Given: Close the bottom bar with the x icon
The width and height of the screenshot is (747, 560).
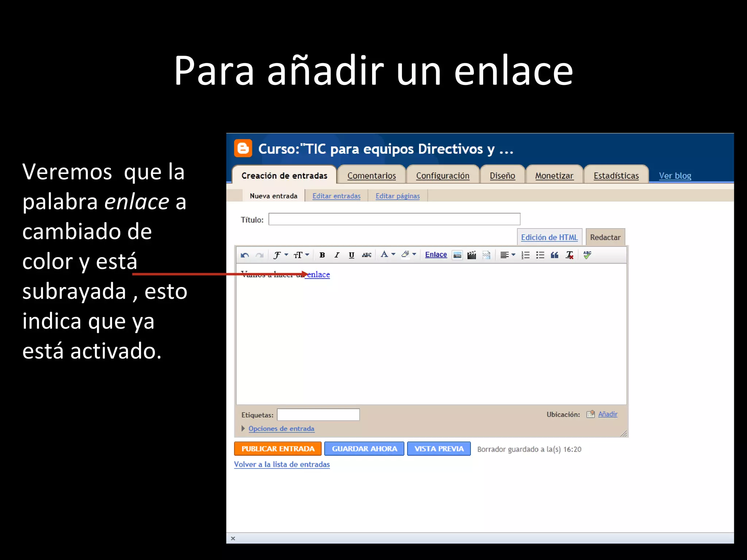Looking at the screenshot, I should pos(233,538).
